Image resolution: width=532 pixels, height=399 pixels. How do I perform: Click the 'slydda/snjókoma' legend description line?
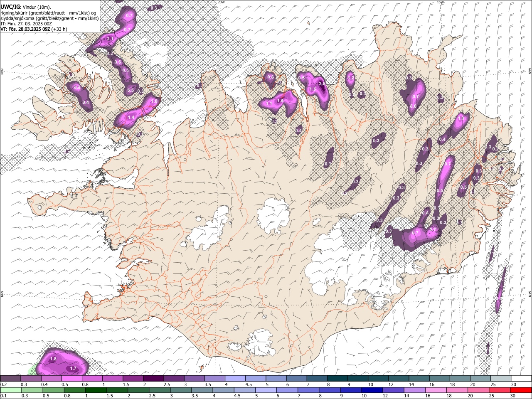point(49,18)
